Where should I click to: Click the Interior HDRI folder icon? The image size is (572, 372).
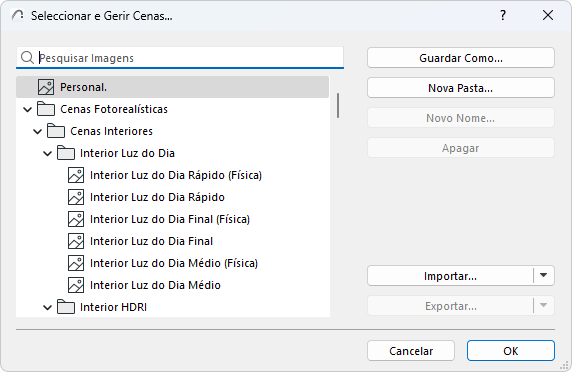click(x=66, y=307)
